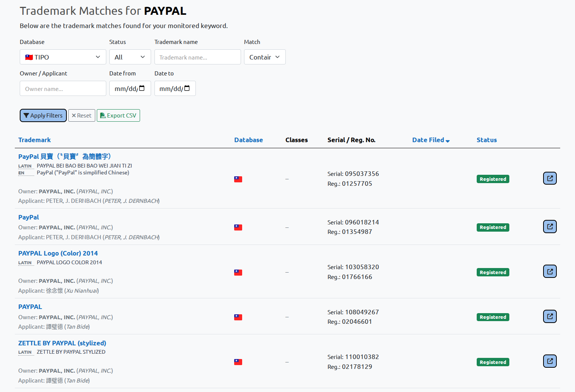Select serial number 103058320

click(x=362, y=267)
